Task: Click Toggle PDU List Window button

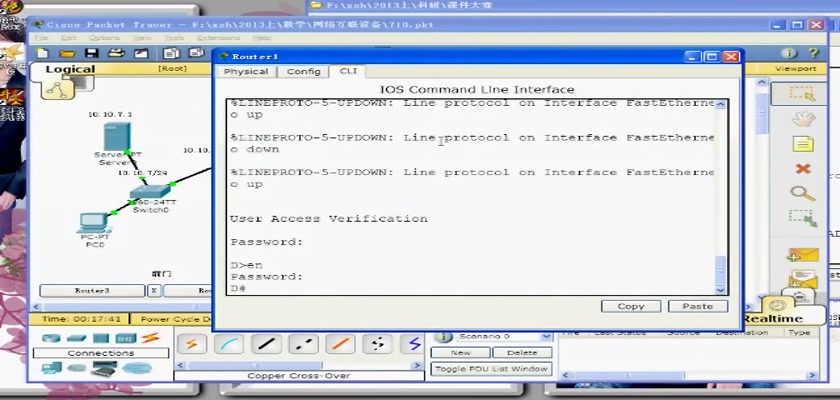Action: pos(491,369)
